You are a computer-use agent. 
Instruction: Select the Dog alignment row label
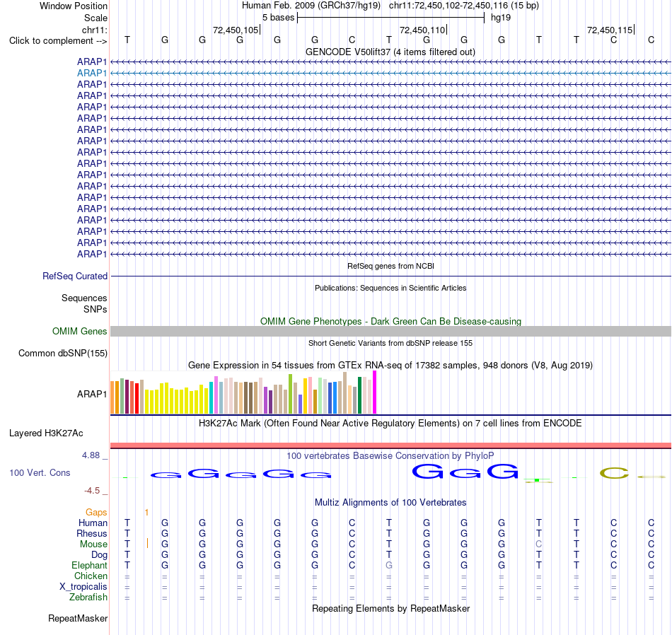click(x=99, y=555)
